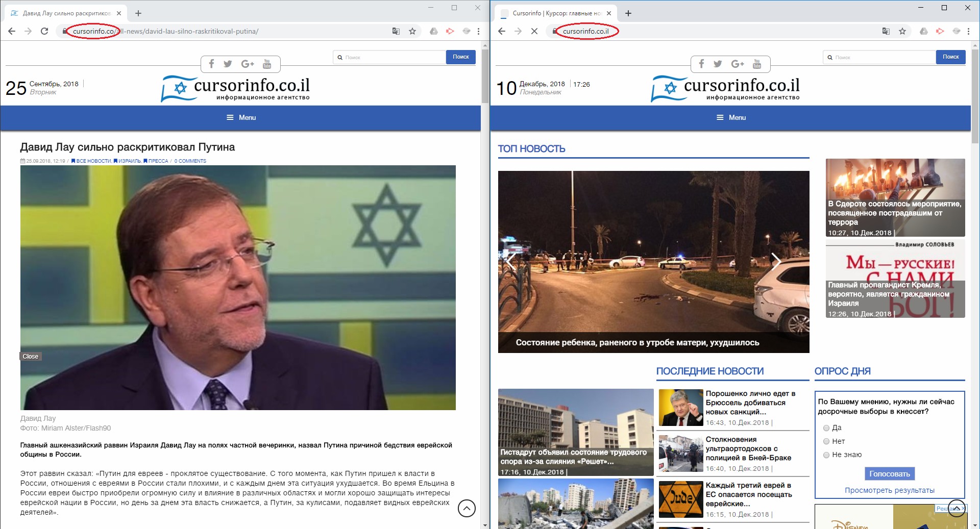980x529 pixels.
Task: Open YouTube icon on right page header
Action: pos(757,64)
